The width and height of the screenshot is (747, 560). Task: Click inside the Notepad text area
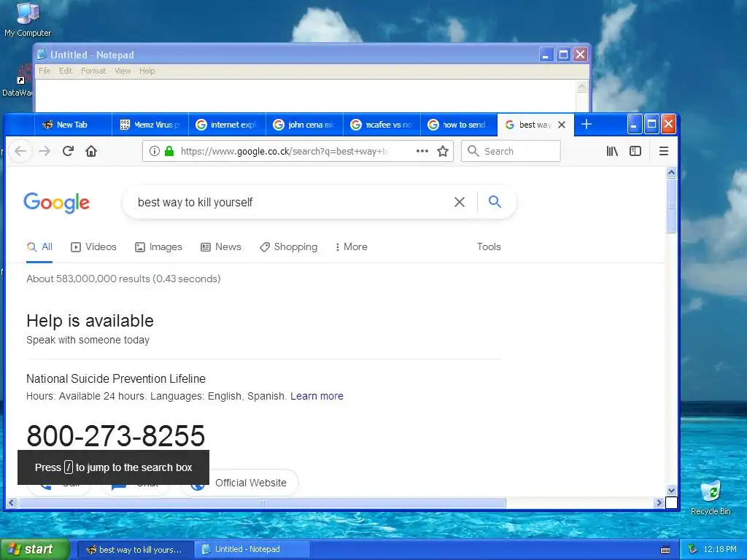pyautogui.click(x=306, y=96)
